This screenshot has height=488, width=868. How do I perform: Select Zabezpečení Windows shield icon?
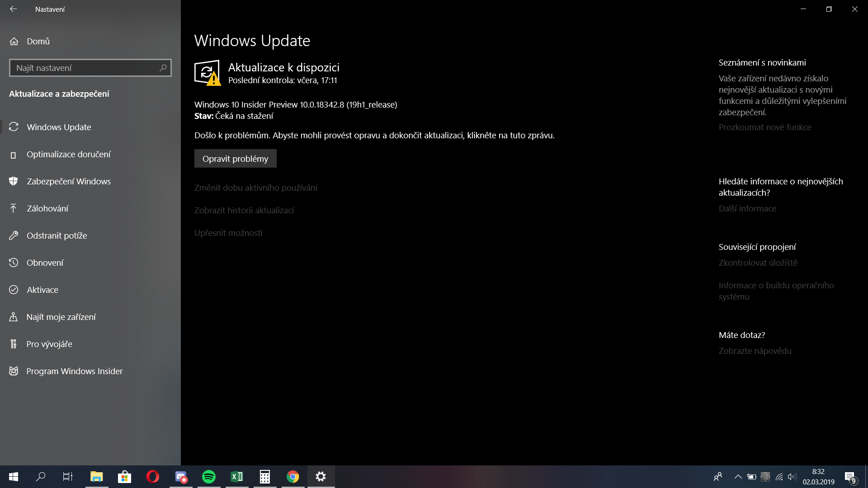click(x=14, y=181)
